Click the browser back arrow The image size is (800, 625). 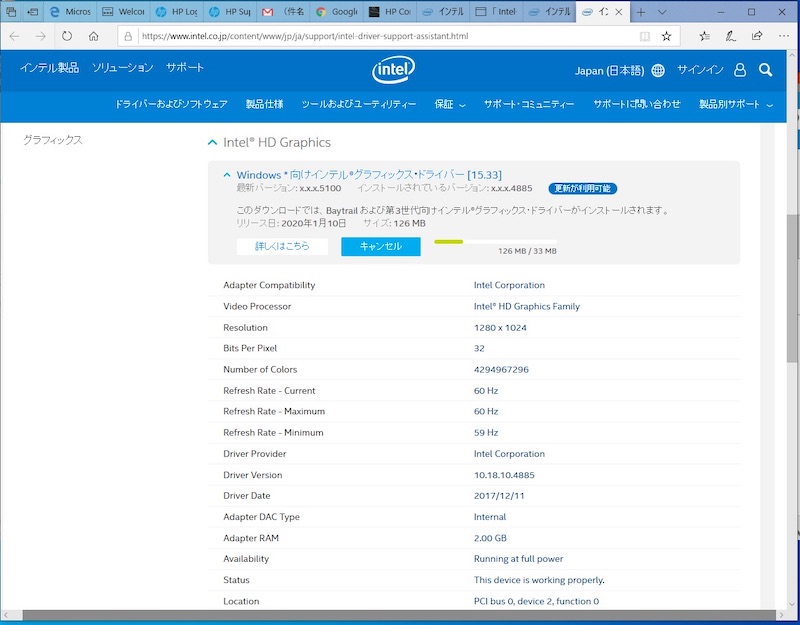(14, 36)
